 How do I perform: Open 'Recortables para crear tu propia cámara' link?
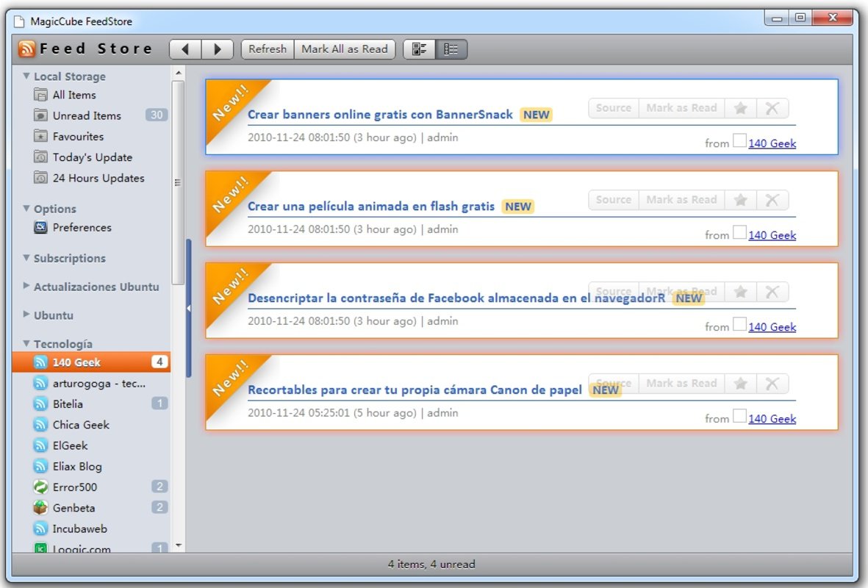click(415, 390)
